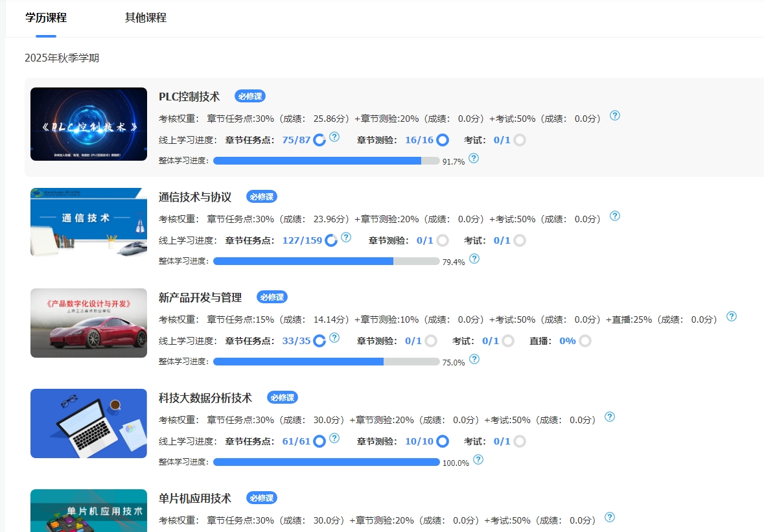Open the 新产品开发与管理 course thumbnail
Image resolution: width=764 pixels, height=532 pixels.
(89, 323)
